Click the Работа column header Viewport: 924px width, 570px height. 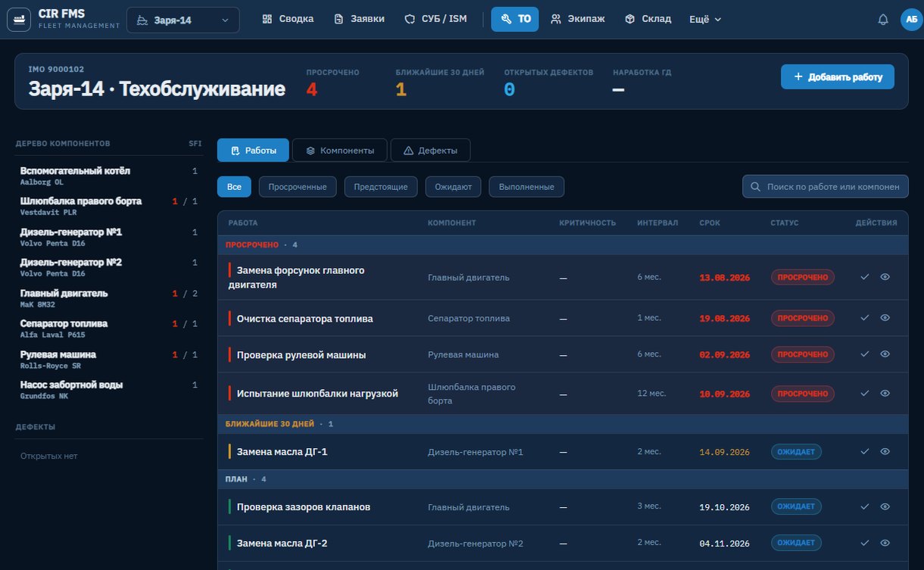243,223
